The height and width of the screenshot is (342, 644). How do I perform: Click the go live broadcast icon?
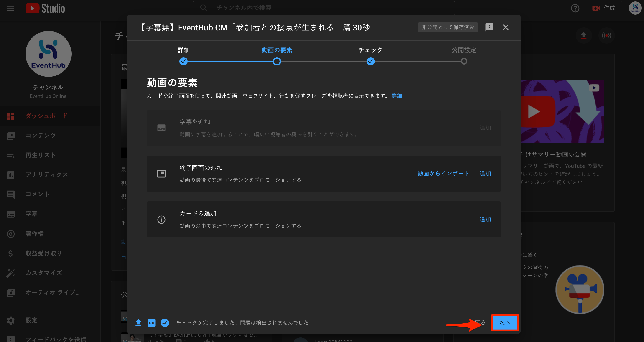[x=606, y=35]
